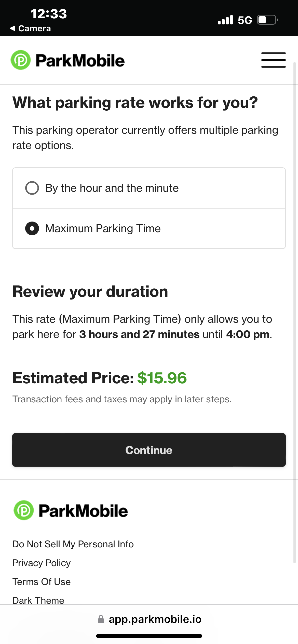Tap the app.parkmobile.io address bar
Viewport: 298px width, 644px height.
[155, 619]
